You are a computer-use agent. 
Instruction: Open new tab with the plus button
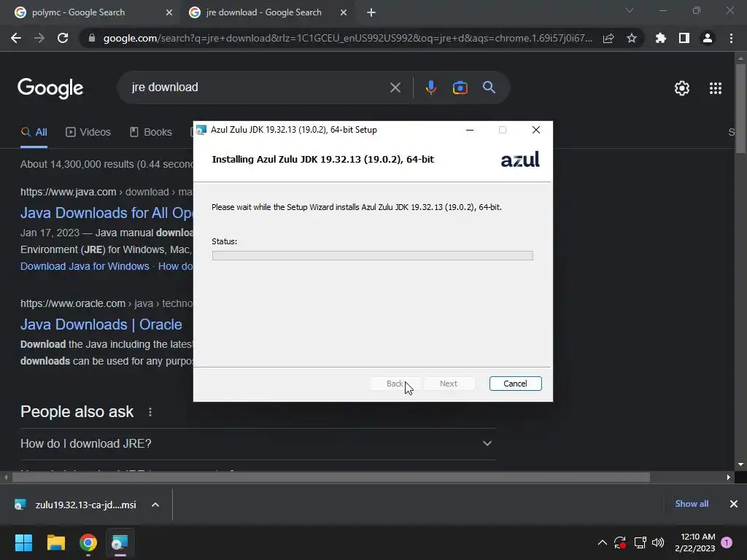click(371, 13)
